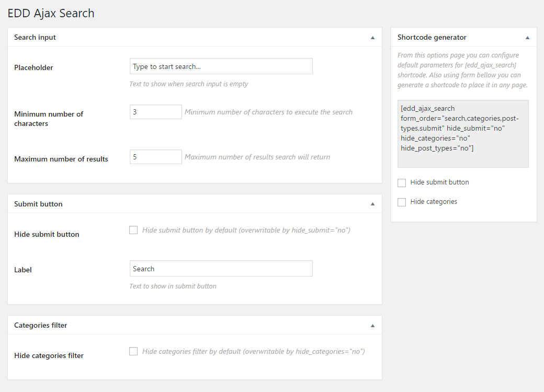
Task: Focus the Placeholder text field
Action: point(221,66)
